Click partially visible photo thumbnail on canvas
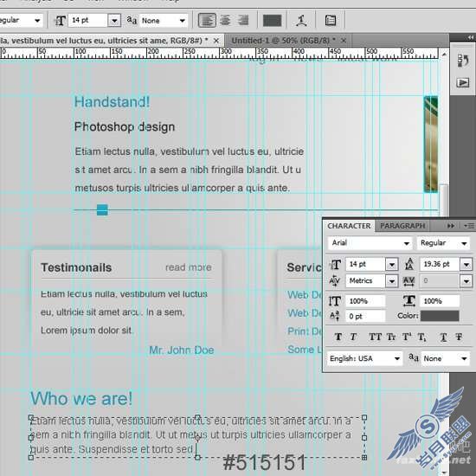Screen dimensions: 476x476 [431, 145]
